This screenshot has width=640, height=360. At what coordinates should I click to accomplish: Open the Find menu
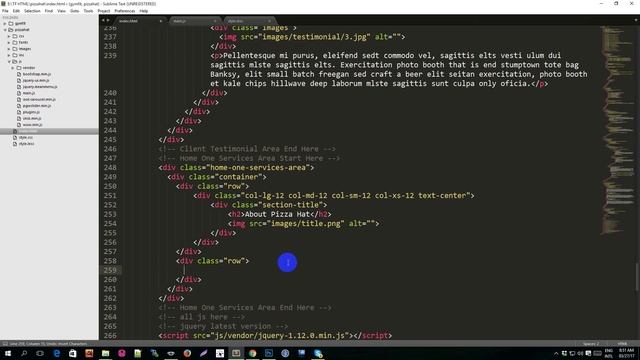click(x=49, y=11)
